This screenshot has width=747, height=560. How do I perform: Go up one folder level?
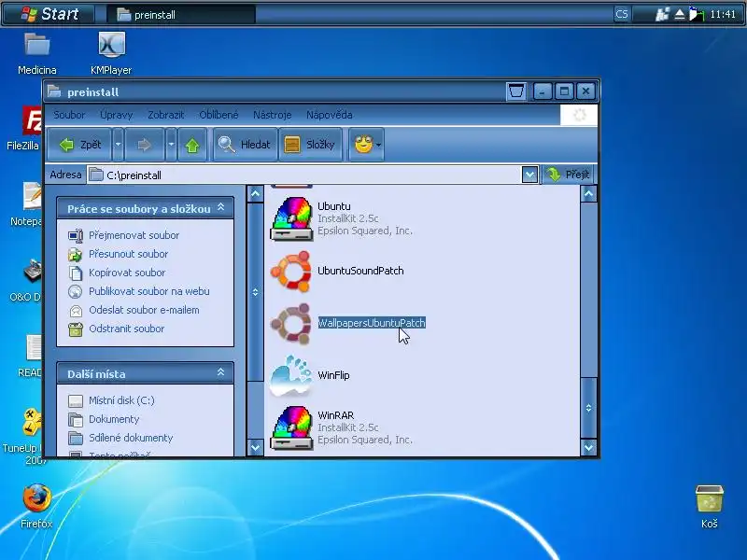point(192,145)
